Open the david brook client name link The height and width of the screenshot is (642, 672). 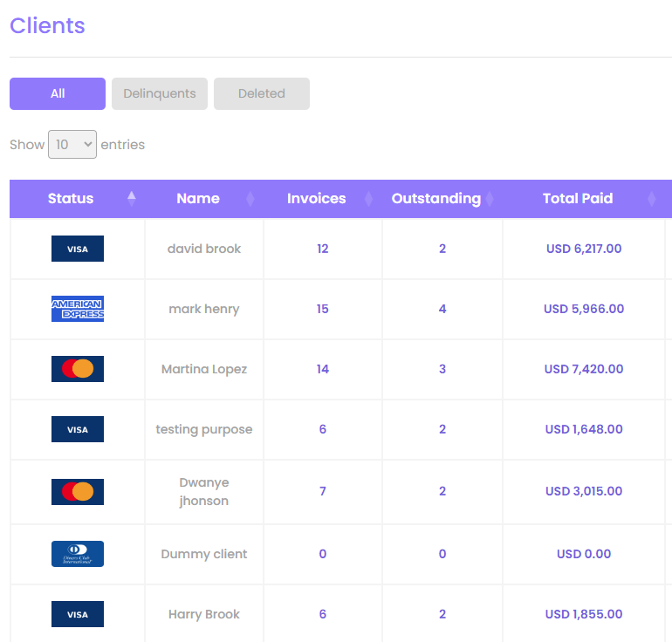(204, 249)
